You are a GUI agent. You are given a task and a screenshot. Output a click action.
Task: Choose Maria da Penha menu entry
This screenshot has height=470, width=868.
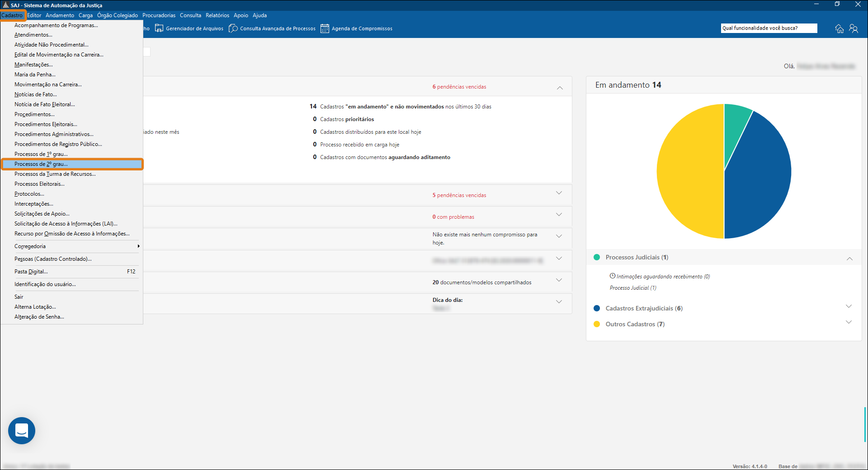tap(72, 75)
